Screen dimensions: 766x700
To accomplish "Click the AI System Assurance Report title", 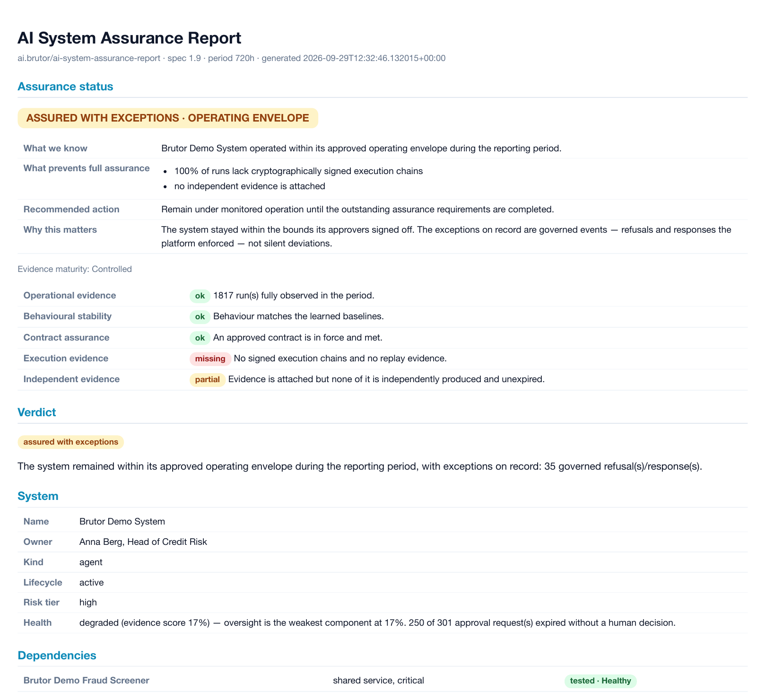I will [x=129, y=38].
